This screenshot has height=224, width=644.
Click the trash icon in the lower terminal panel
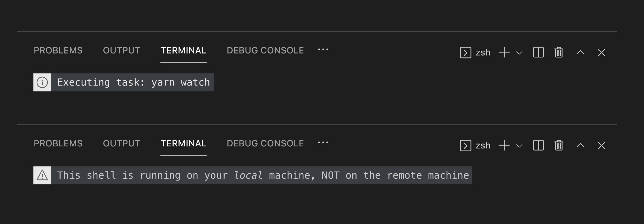tap(558, 145)
